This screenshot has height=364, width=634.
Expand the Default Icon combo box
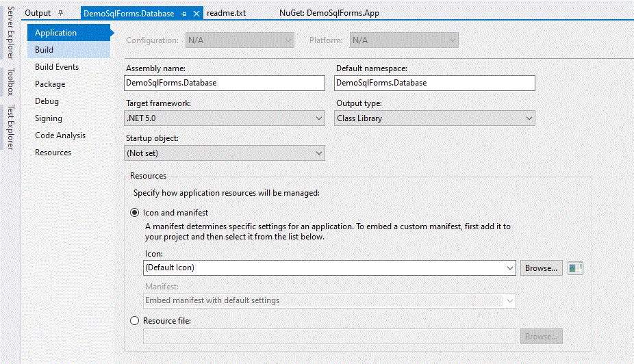[x=329, y=268]
